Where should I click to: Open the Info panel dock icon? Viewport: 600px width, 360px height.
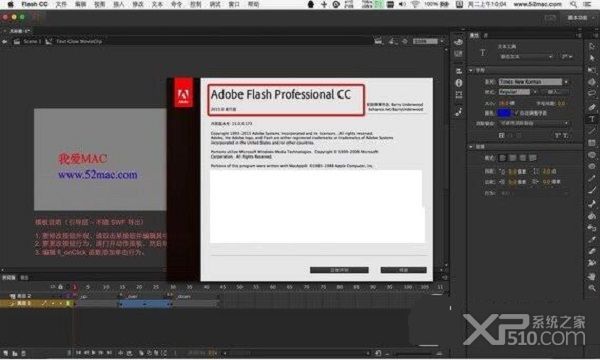pos(458,83)
